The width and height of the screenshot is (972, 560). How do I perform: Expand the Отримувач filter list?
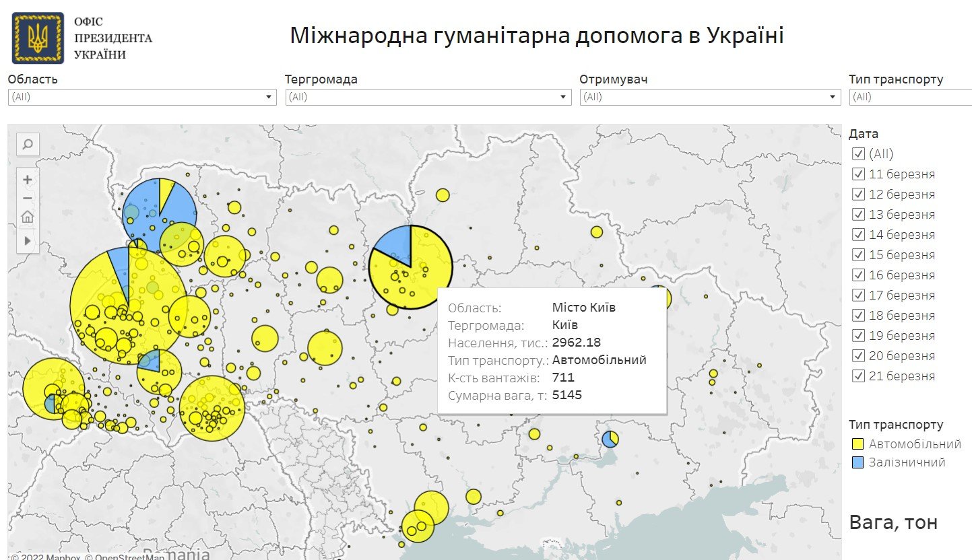click(833, 97)
